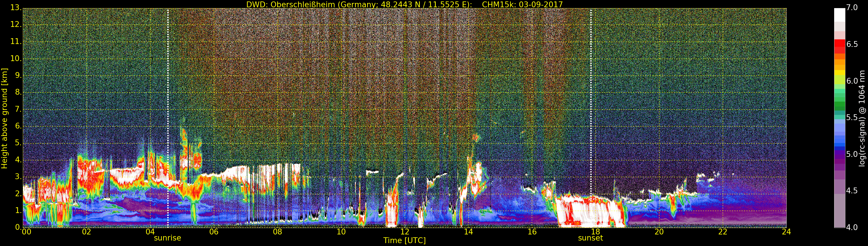The width and height of the screenshot is (868, 246).
Task: Click the '04' tick on the time axis
Action: [150, 232]
